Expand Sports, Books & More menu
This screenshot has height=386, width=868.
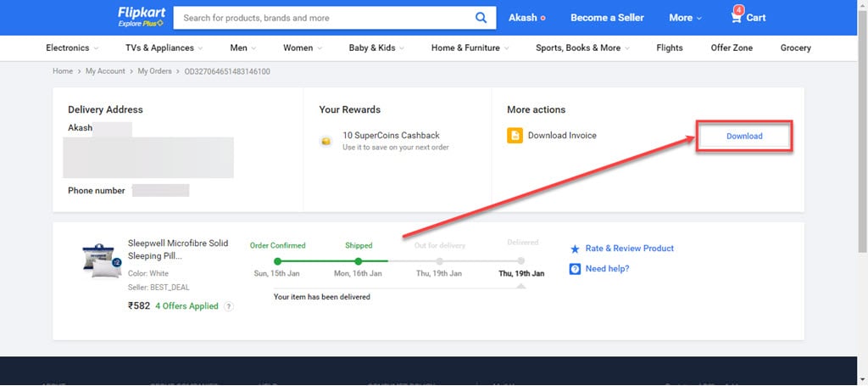[583, 48]
